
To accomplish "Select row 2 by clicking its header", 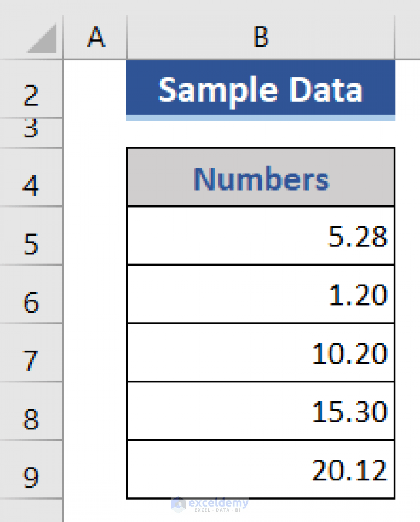I will [31, 93].
